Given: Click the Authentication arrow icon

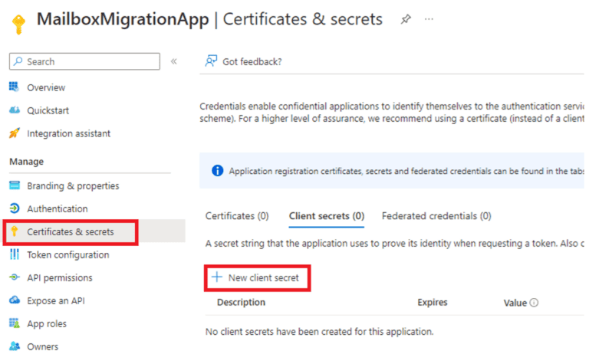Looking at the screenshot, I should pyautogui.click(x=15, y=208).
